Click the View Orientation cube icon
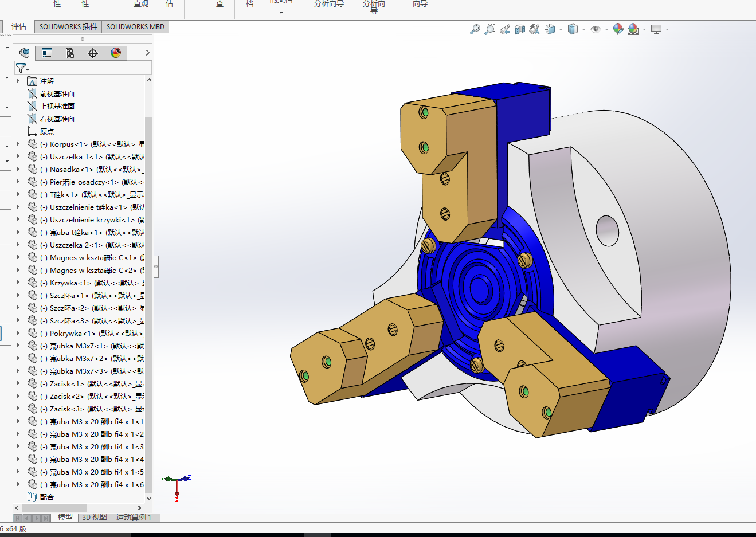 click(x=550, y=29)
